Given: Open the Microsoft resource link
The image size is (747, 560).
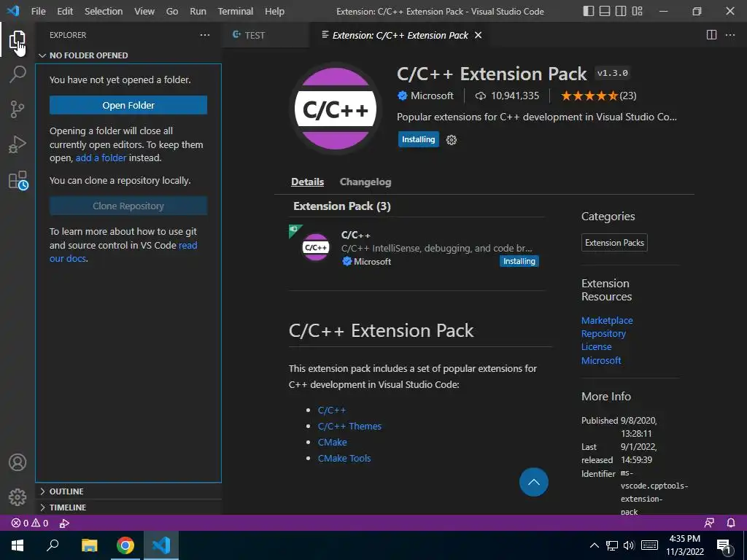Looking at the screenshot, I should [x=601, y=360].
